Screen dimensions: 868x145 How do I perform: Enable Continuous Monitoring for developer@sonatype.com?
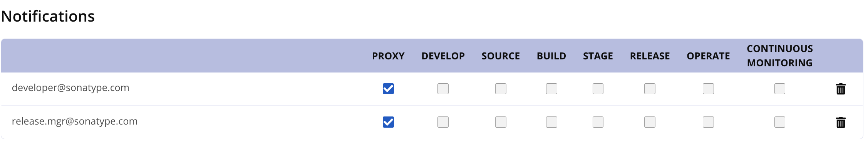coord(780,89)
